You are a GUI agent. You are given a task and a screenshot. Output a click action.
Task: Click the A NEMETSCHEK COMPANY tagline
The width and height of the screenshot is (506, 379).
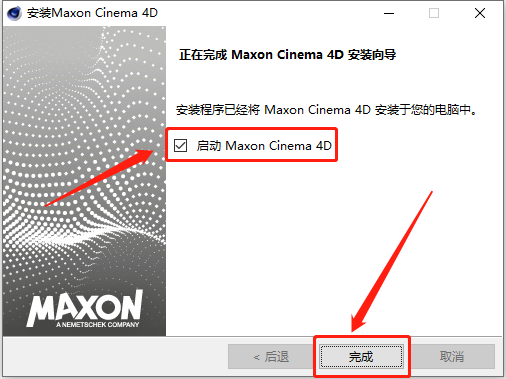pyautogui.click(x=97, y=324)
